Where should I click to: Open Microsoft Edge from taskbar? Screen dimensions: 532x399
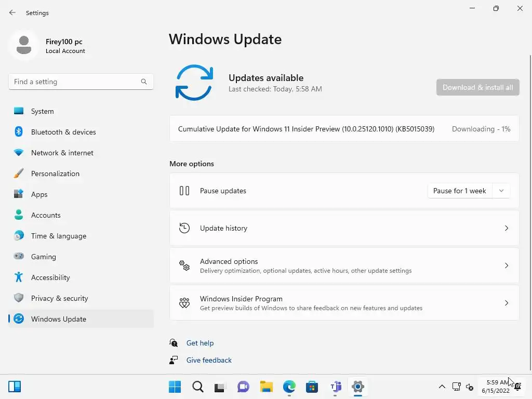pos(289,387)
